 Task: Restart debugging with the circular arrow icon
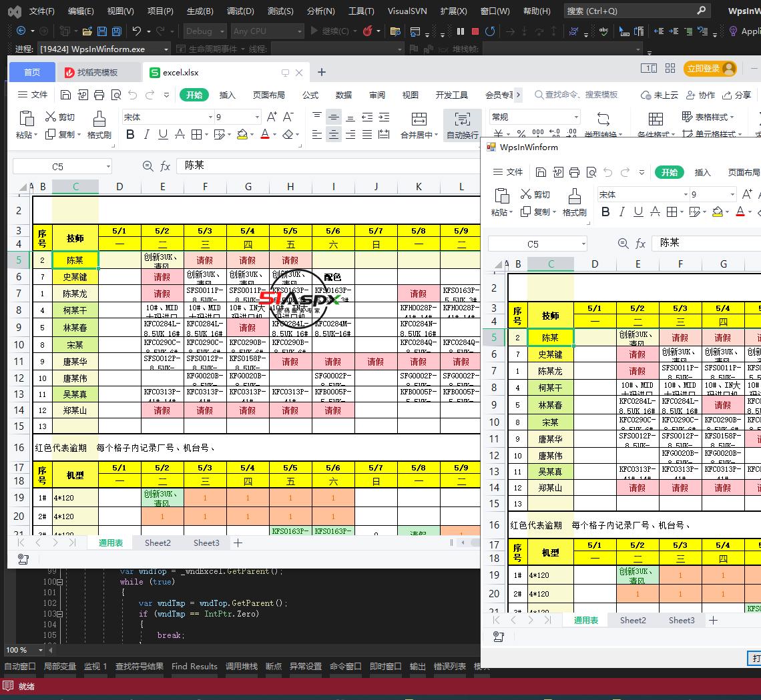pos(490,31)
